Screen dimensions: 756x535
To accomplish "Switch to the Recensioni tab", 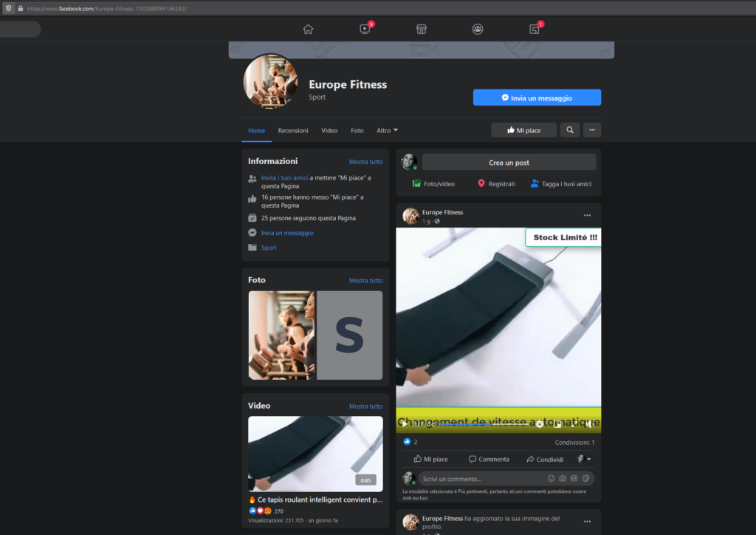I will (x=292, y=130).
